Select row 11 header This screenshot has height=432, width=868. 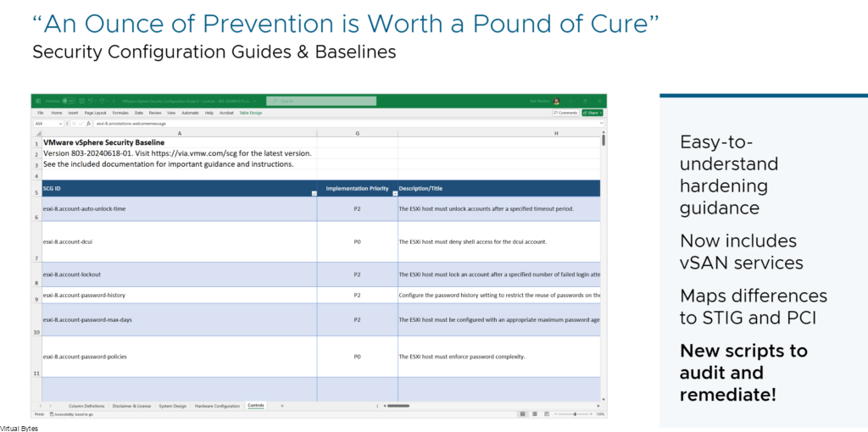(x=37, y=357)
